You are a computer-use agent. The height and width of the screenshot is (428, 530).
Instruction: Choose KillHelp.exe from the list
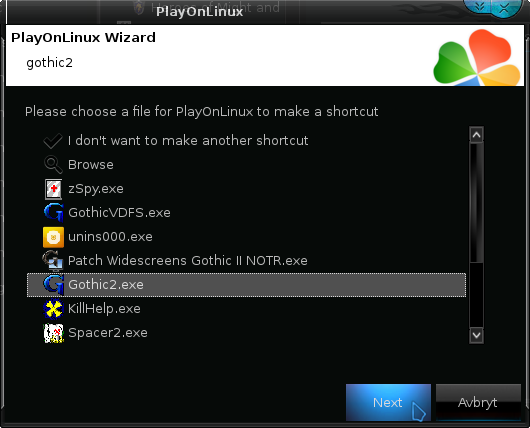tap(104, 309)
